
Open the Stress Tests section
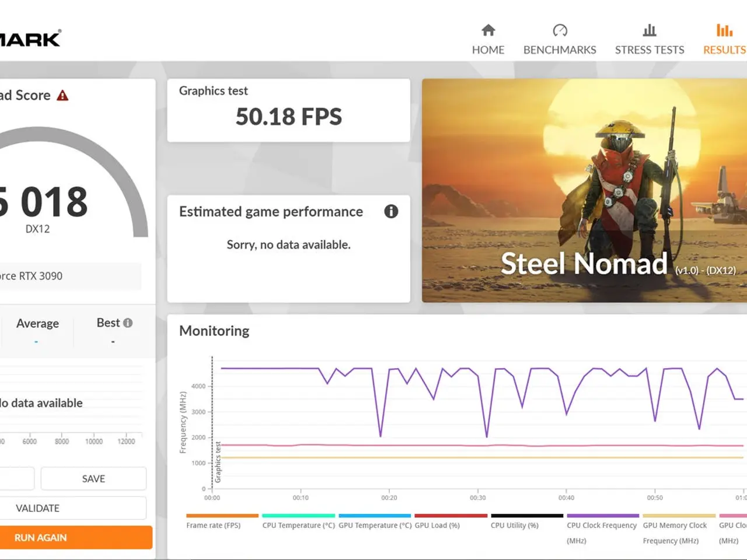click(x=650, y=40)
